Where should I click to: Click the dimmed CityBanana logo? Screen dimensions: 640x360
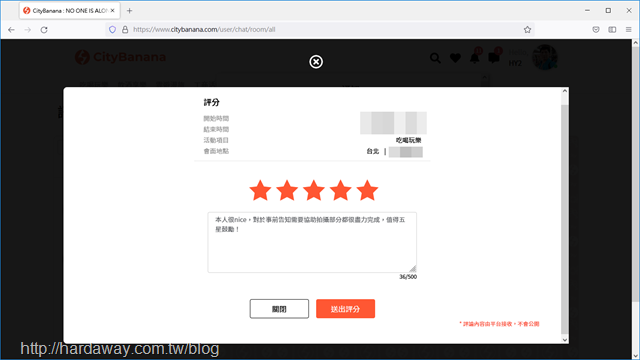pyautogui.click(x=120, y=57)
